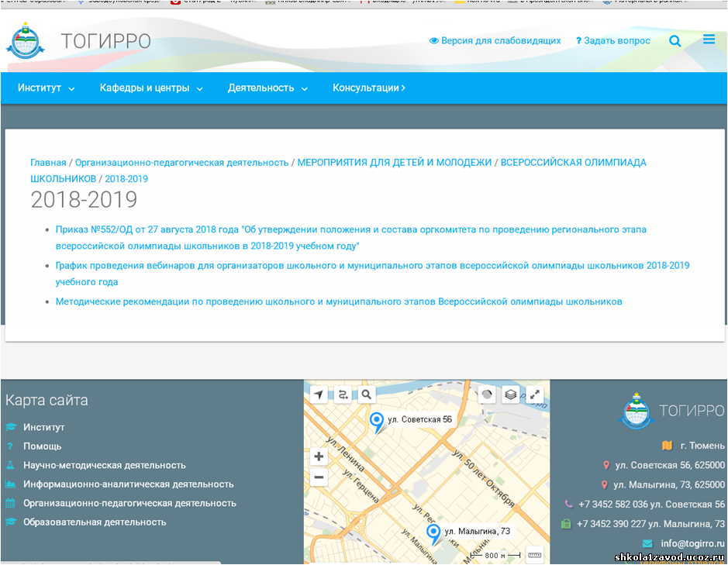This screenshot has height=565, width=728.
Task: Click the map route-building button
Action: 343,394
